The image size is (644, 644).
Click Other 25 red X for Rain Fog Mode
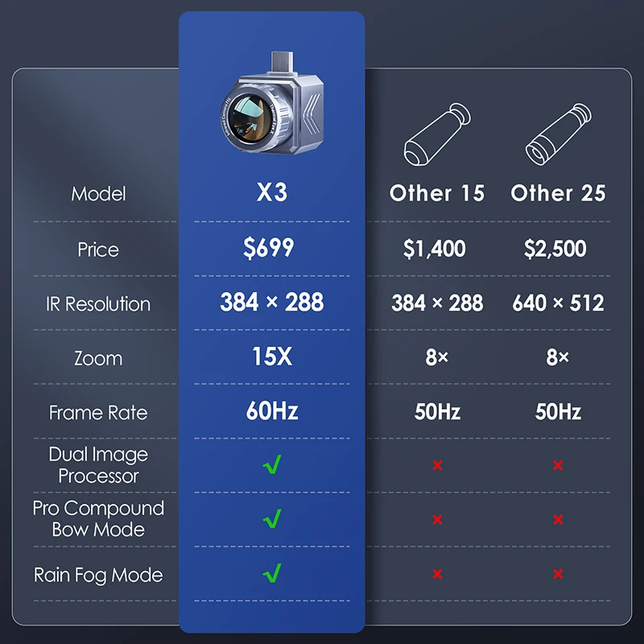pos(558,575)
